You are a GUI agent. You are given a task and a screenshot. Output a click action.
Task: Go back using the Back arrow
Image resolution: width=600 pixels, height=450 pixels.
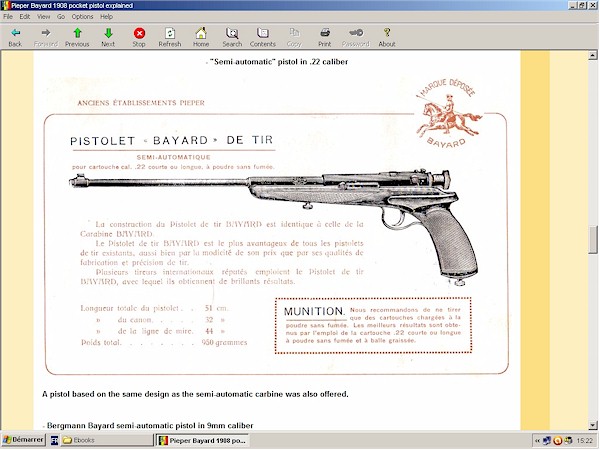click(x=15, y=37)
